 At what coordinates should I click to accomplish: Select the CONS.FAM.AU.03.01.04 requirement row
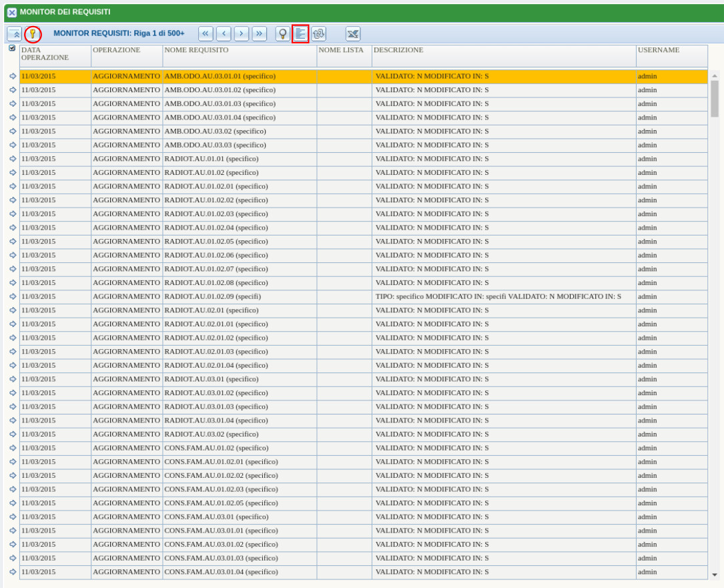(220, 572)
